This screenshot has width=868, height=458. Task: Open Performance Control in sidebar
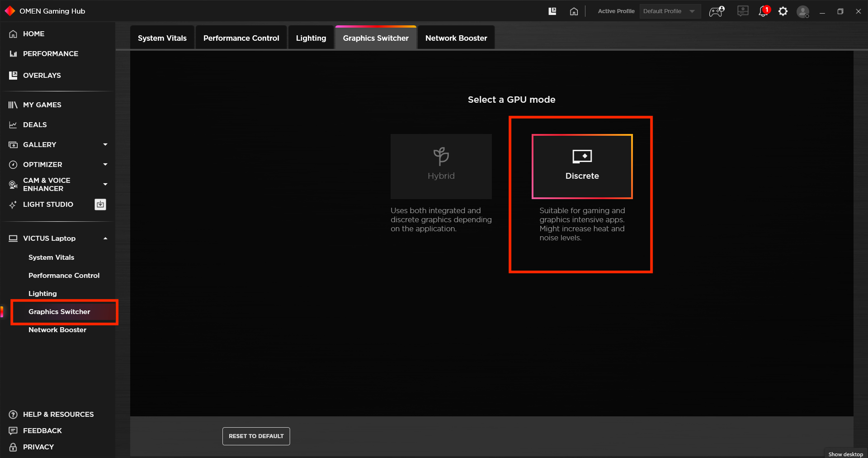click(x=64, y=276)
